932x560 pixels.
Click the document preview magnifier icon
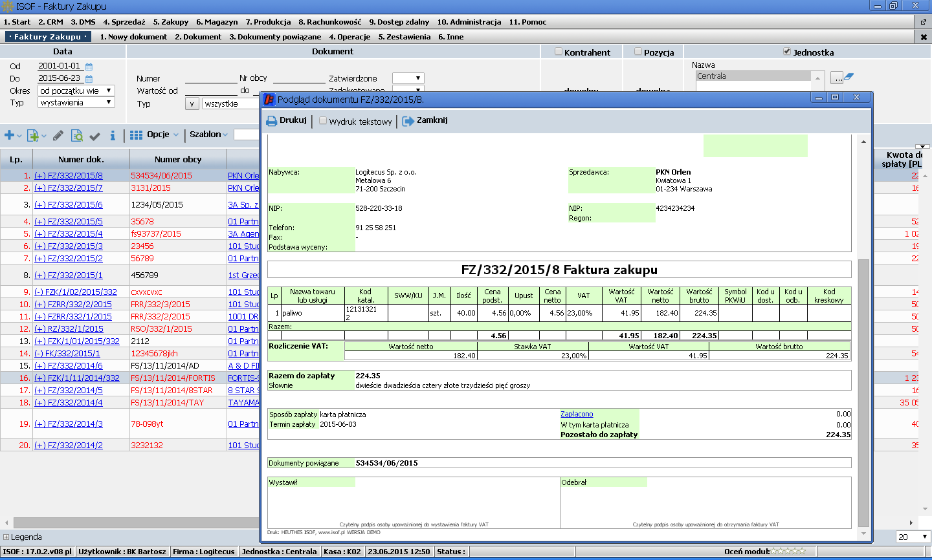76,135
